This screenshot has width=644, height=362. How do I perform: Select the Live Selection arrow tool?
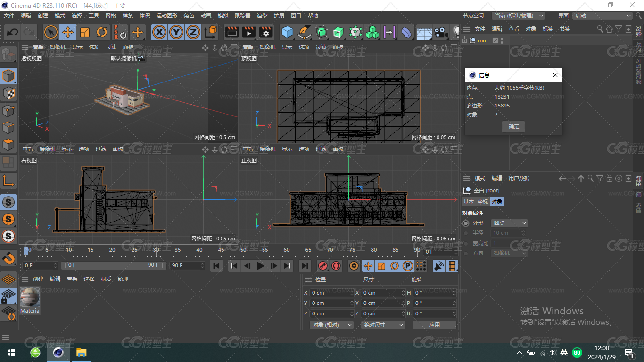tap(51, 32)
